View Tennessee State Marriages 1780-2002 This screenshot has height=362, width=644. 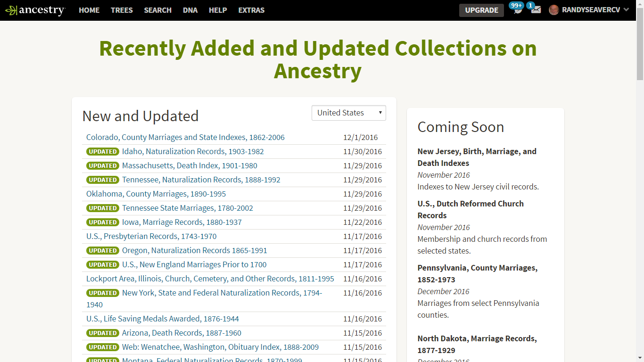click(x=188, y=208)
